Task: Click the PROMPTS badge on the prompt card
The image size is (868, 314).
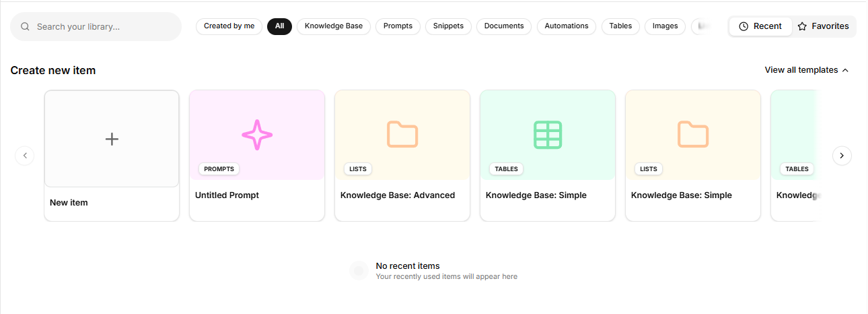Action: coord(219,169)
